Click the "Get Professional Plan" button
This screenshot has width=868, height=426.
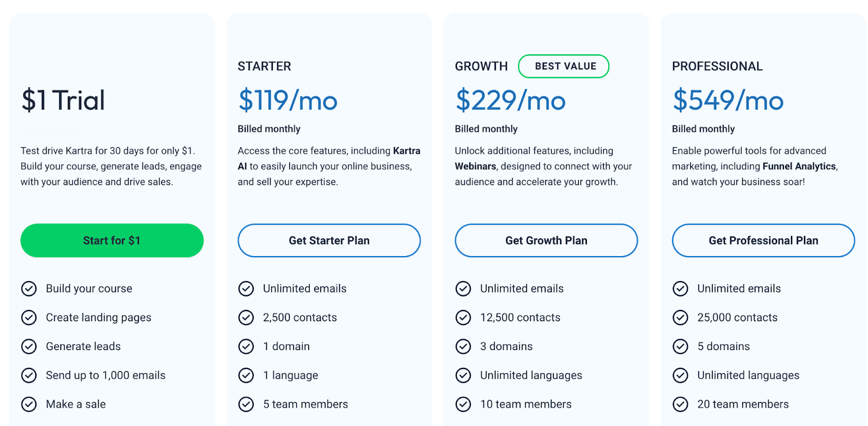click(x=763, y=240)
